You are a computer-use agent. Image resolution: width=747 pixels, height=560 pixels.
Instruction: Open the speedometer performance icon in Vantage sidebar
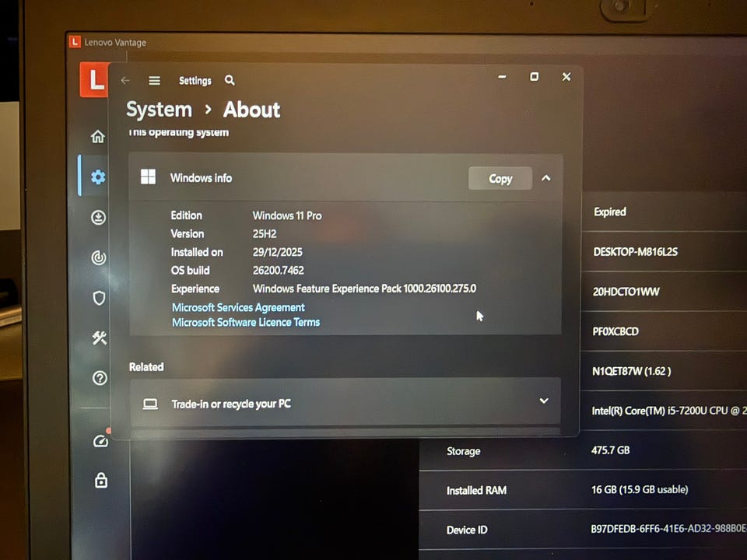[x=100, y=442]
